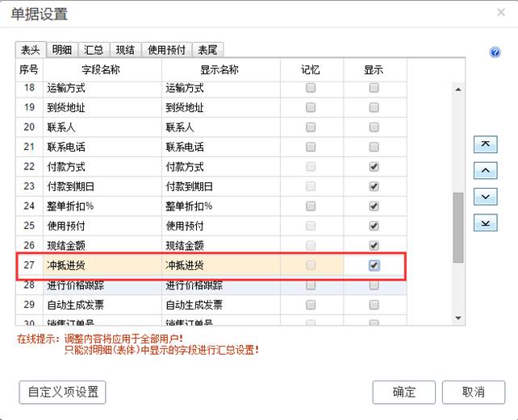Close the 单据设置 dialog

point(501,12)
